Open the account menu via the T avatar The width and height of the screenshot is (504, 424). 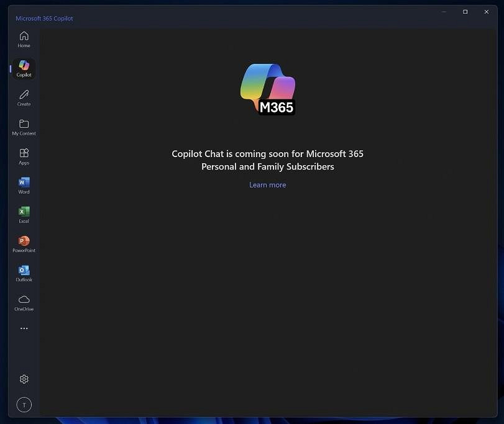24,404
